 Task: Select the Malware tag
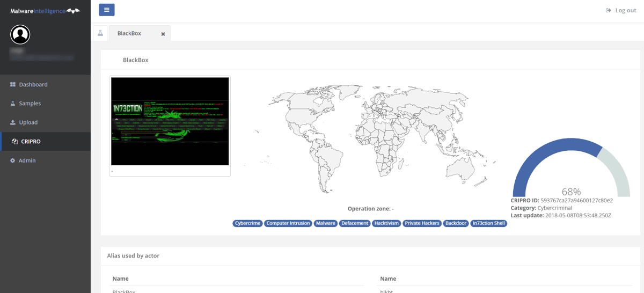point(326,223)
